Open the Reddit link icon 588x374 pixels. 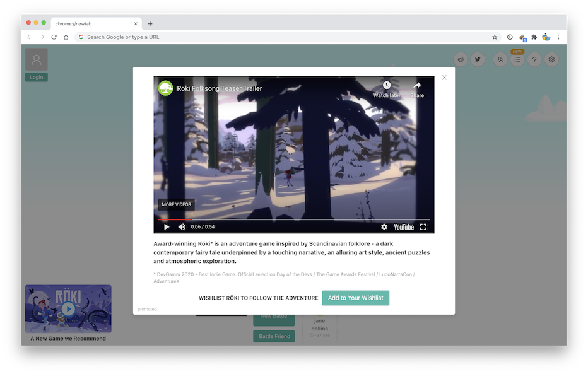[x=461, y=59]
